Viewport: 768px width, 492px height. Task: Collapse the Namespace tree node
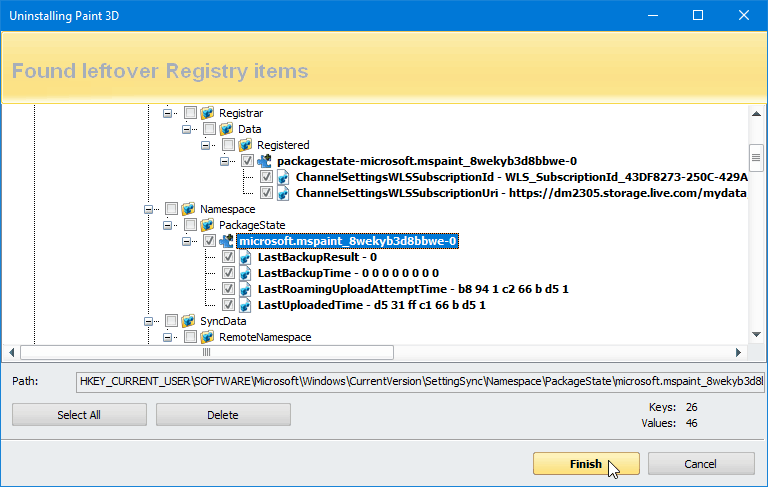[x=148, y=210]
